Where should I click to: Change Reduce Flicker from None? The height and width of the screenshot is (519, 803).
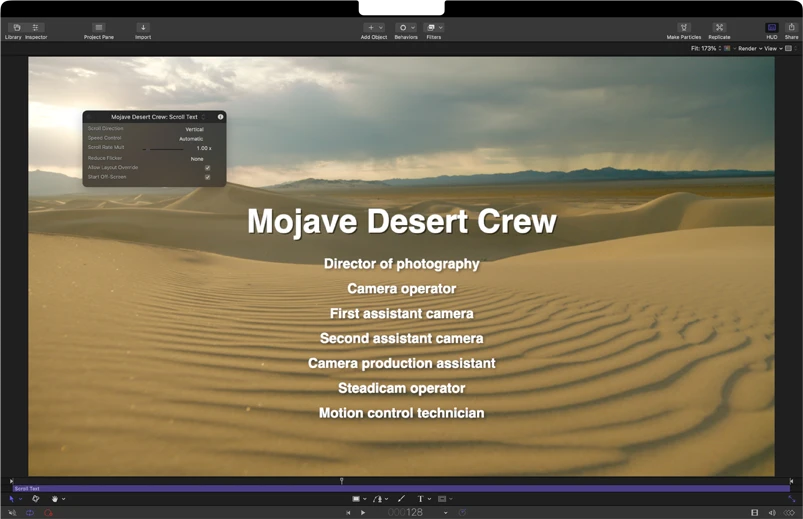[197, 159]
